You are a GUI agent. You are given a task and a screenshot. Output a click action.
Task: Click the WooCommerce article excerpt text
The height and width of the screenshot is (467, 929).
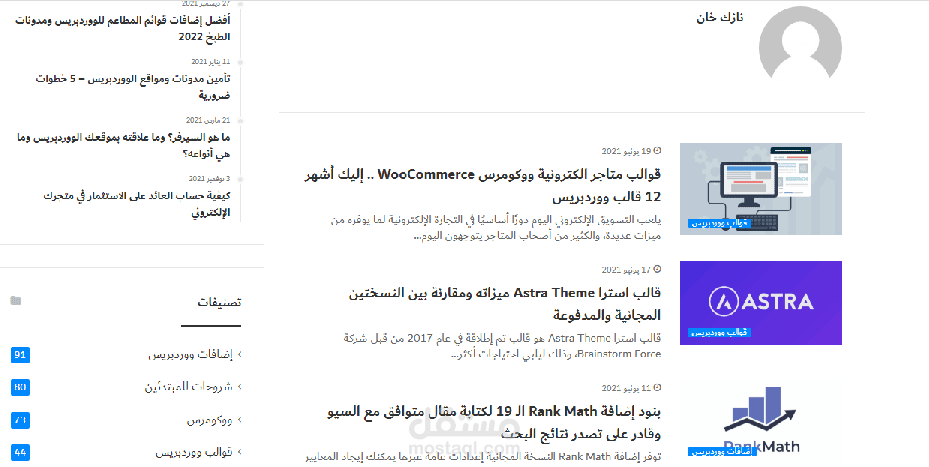click(x=495, y=228)
